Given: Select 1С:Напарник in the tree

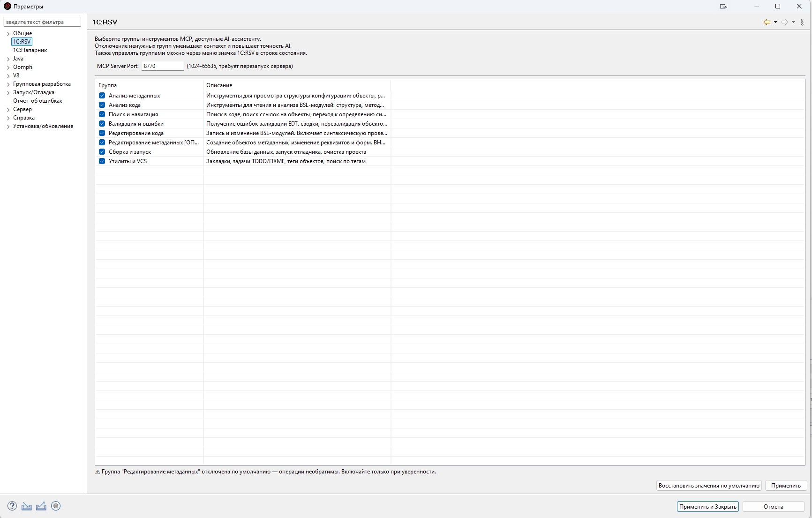Looking at the screenshot, I should (30, 50).
